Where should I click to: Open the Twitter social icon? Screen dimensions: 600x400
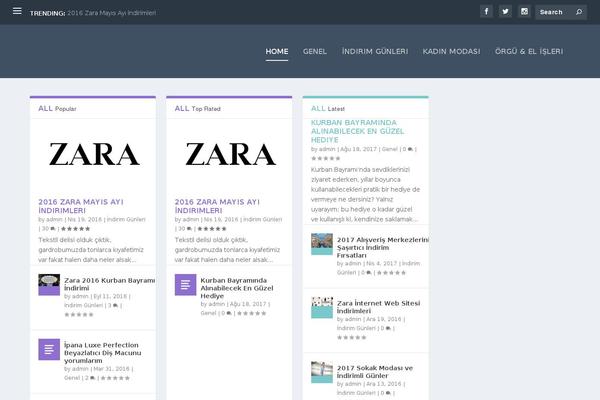click(505, 11)
